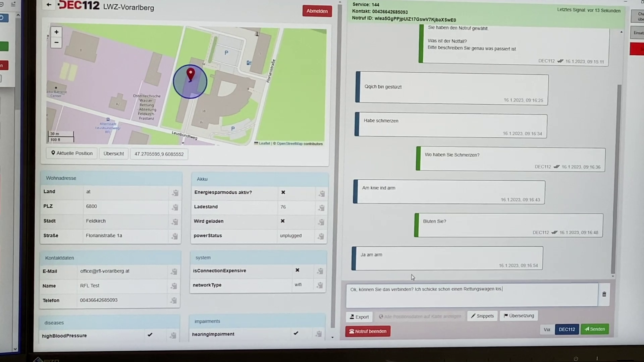This screenshot has height=362, width=644.
Task: Toggle highBloodPressure checkmark
Action: 150,335
